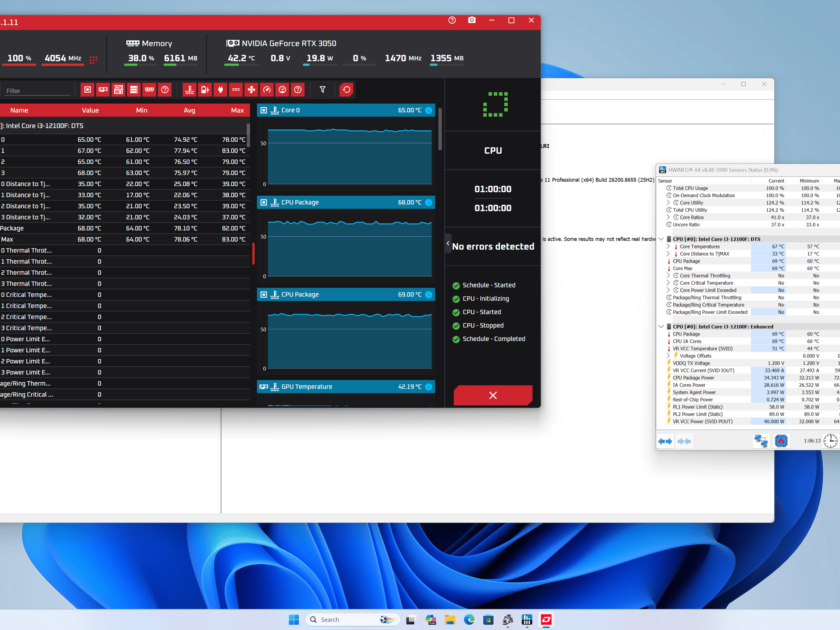Expand Core Distance to TjMAX in HWiNFO
The width and height of the screenshot is (840, 630).
668,254
